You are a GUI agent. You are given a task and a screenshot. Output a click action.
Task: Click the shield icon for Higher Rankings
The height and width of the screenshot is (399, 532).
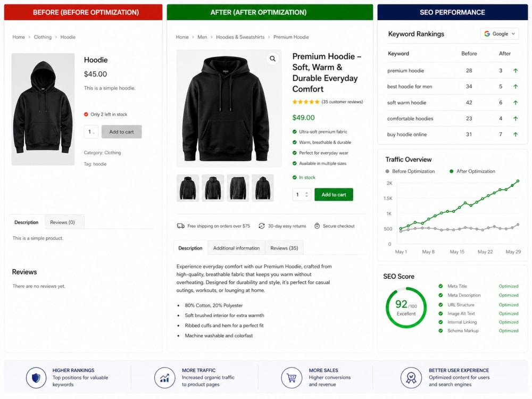[36, 378]
